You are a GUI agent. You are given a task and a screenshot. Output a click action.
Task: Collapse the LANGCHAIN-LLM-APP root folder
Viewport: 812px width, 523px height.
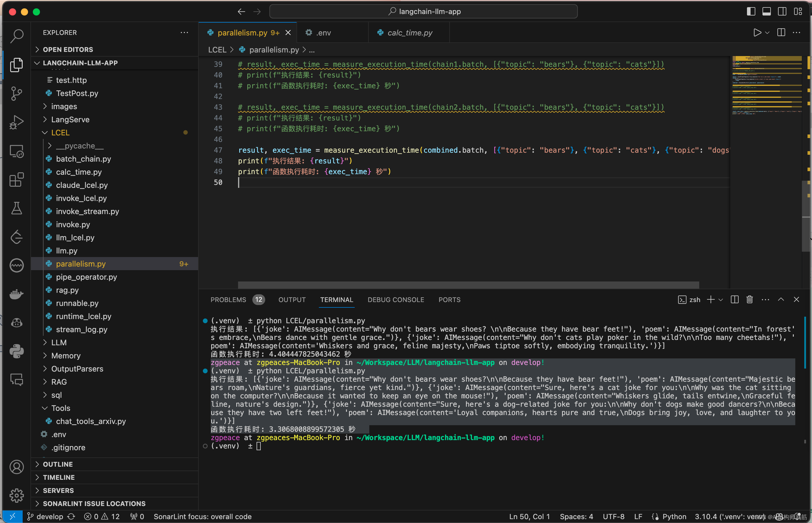click(115, 63)
